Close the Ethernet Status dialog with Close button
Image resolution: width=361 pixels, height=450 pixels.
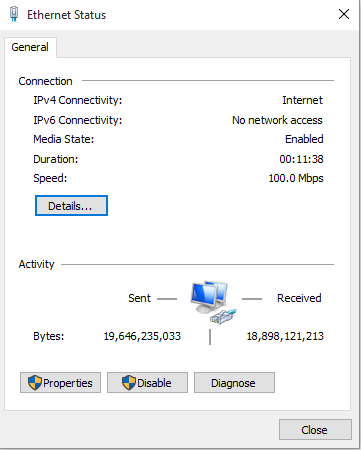[315, 430]
